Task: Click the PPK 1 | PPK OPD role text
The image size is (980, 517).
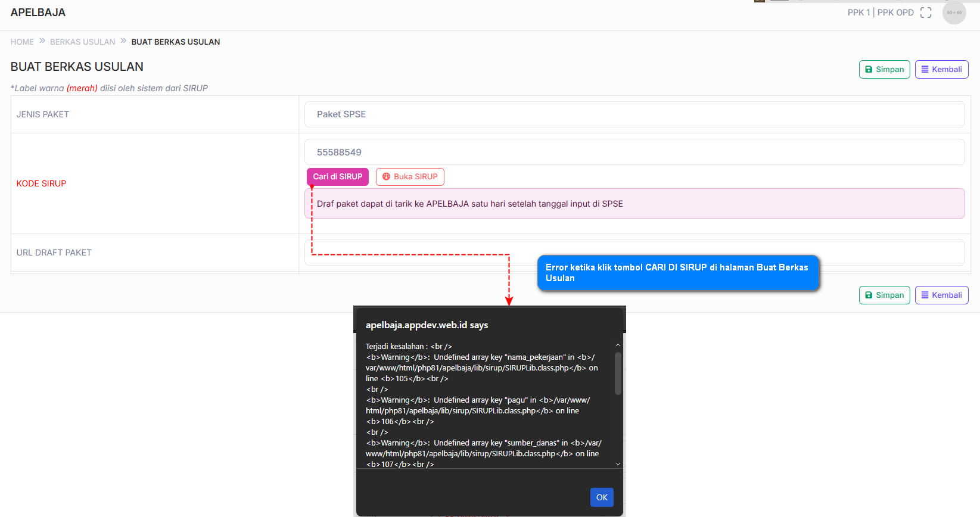Action: [881, 13]
